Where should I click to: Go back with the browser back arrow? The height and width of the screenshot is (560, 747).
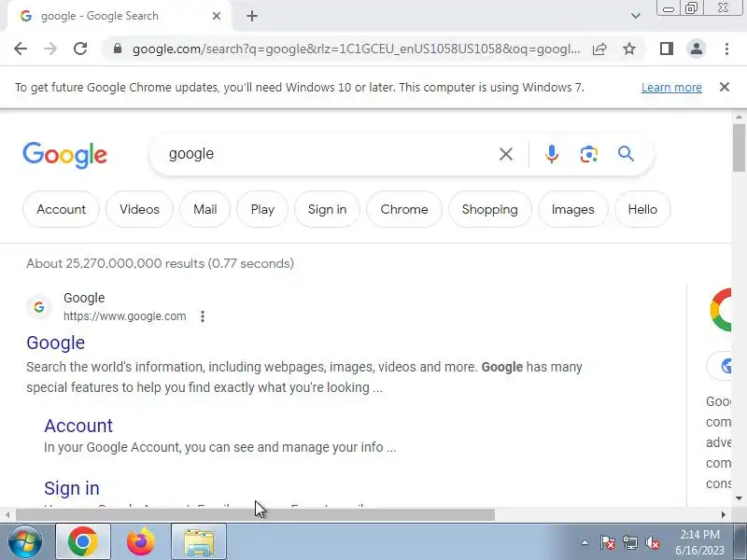click(x=21, y=49)
